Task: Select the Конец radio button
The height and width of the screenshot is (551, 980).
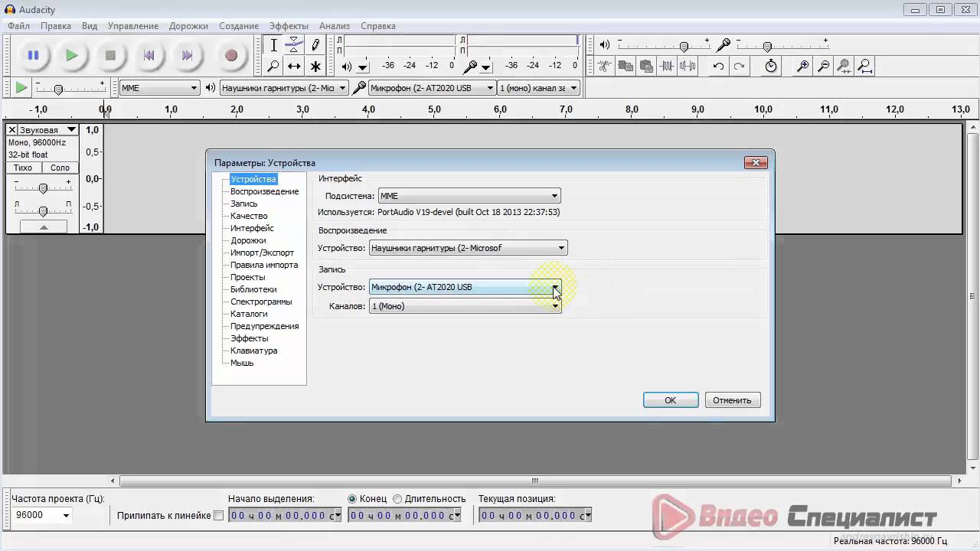Action: pos(352,498)
